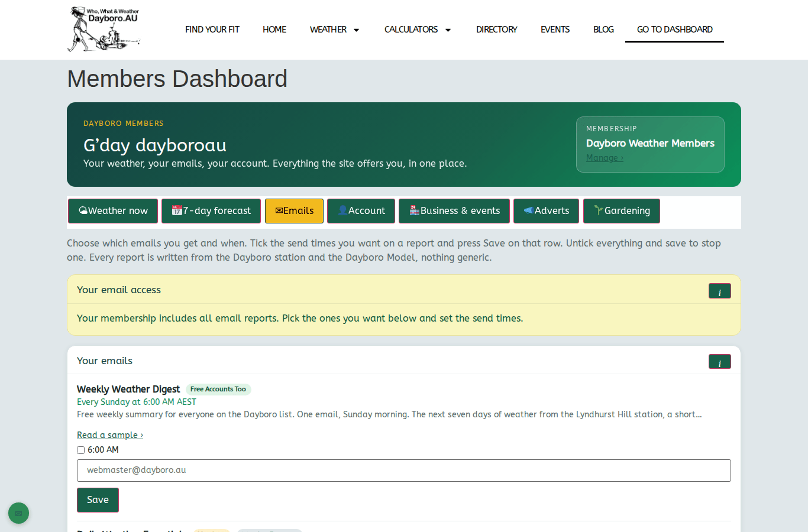Open the floating mail chat bubble

coord(18,513)
